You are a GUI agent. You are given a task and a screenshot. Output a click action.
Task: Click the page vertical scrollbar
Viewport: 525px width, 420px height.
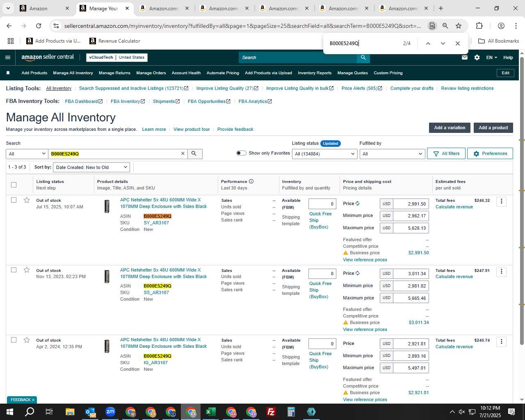[x=522, y=201]
